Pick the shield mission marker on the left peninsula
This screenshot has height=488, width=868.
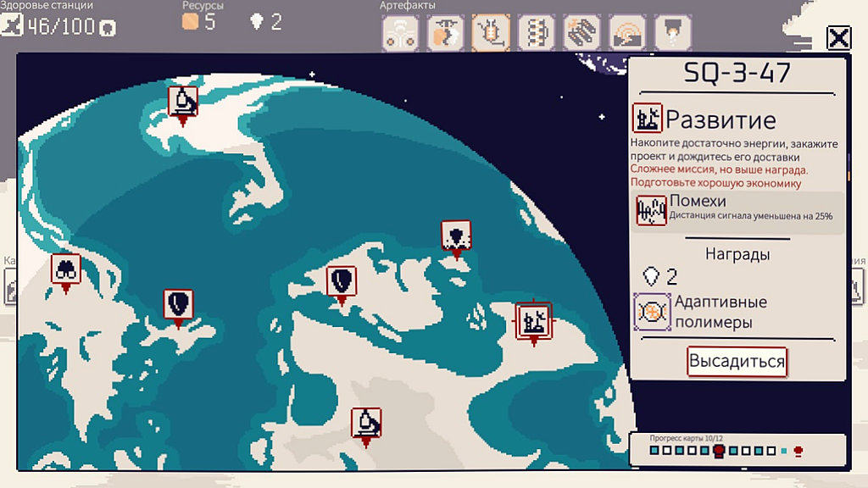pos(178,305)
